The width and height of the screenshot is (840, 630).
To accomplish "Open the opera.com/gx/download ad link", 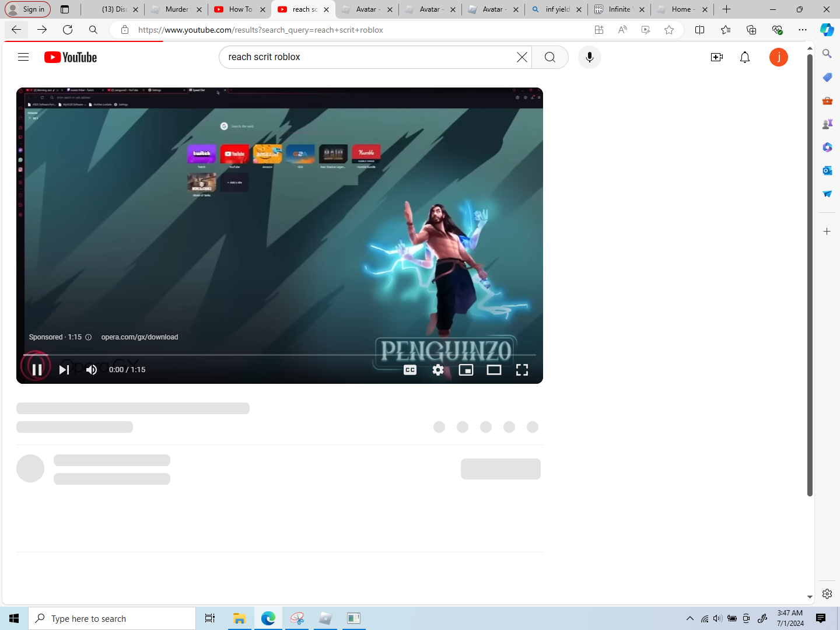I will pyautogui.click(x=139, y=337).
